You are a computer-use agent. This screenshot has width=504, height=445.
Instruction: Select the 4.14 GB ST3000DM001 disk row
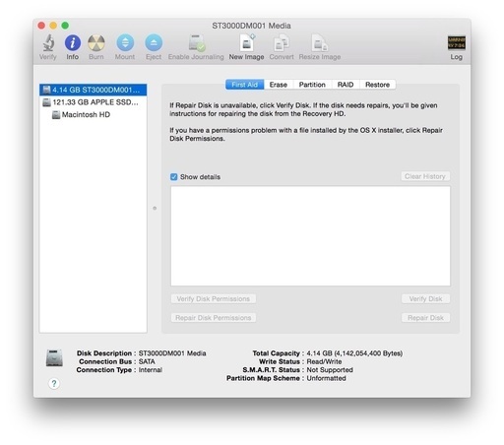pos(94,90)
